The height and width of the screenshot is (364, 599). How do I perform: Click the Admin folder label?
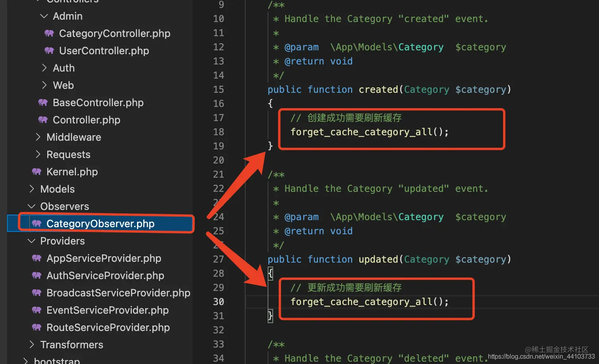point(68,16)
